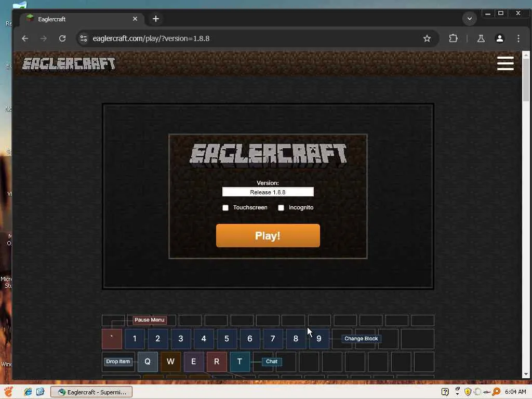This screenshot has width=532, height=399.
Task: Close the Eaglercraft tab
Action: pyautogui.click(x=135, y=19)
